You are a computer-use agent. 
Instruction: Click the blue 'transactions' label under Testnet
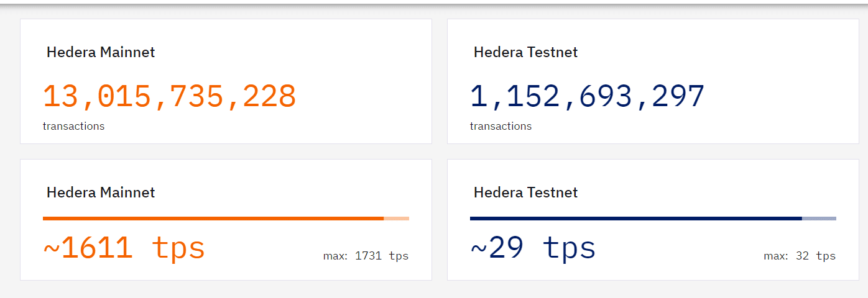tap(501, 126)
